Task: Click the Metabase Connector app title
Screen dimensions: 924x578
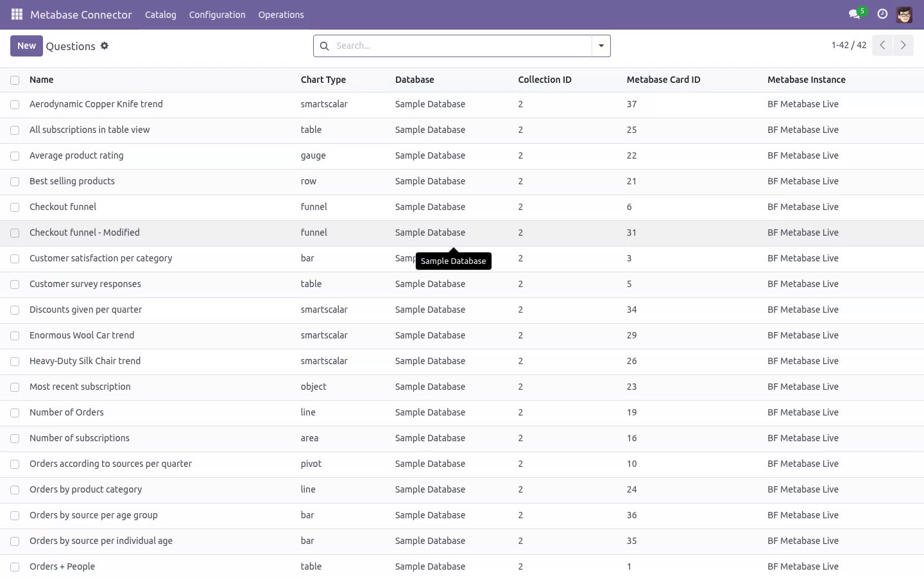Action: 81,14
